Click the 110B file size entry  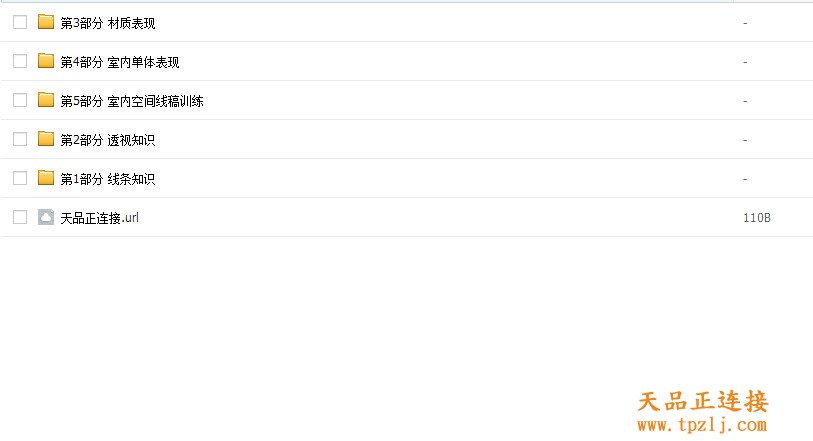757,218
